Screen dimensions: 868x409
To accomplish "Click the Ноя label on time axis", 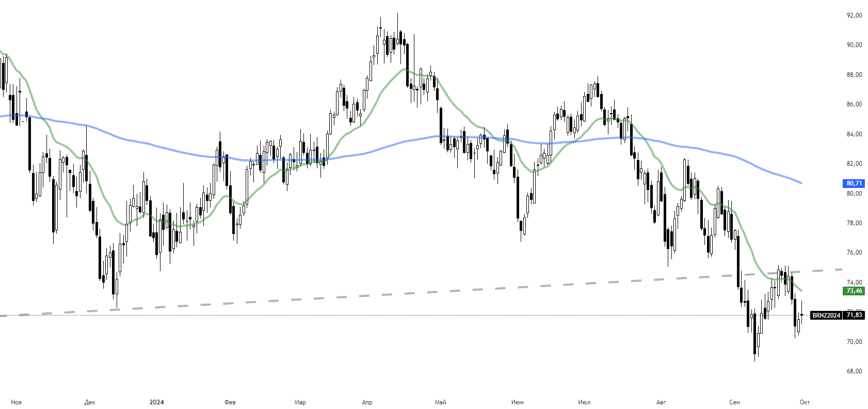I will coord(16,402).
